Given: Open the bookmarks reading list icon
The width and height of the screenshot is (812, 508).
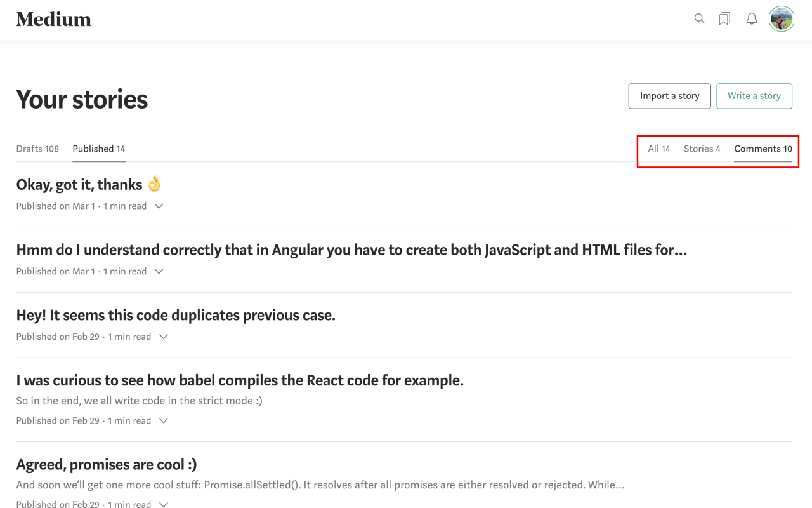Looking at the screenshot, I should (x=724, y=19).
